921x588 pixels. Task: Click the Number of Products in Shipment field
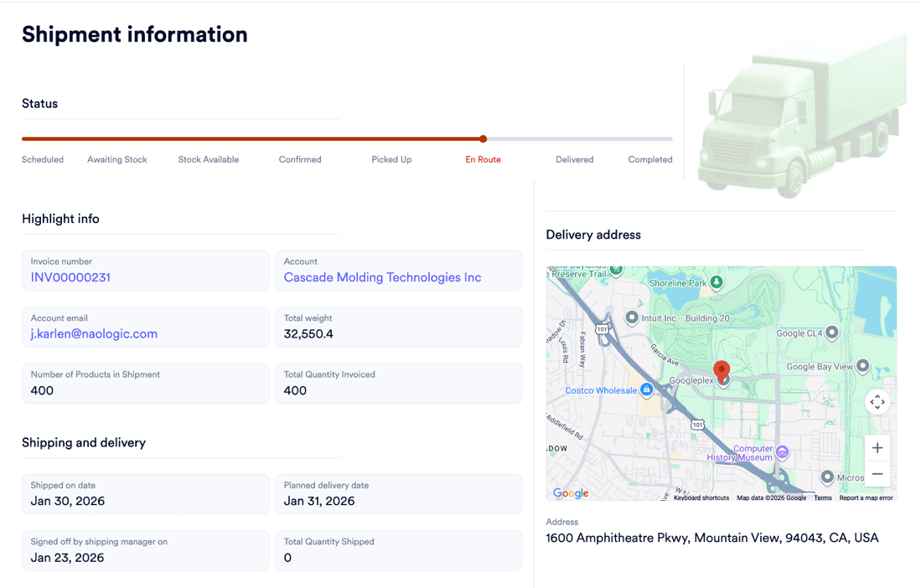[x=146, y=383]
